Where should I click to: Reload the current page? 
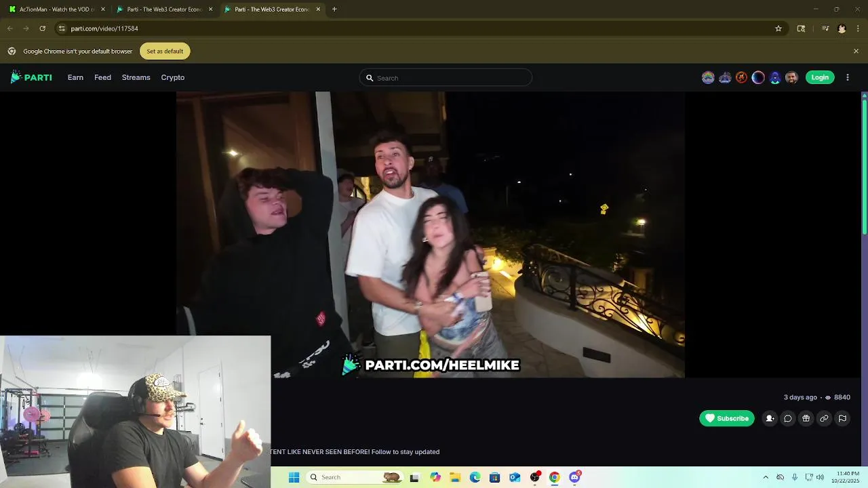pos(42,28)
